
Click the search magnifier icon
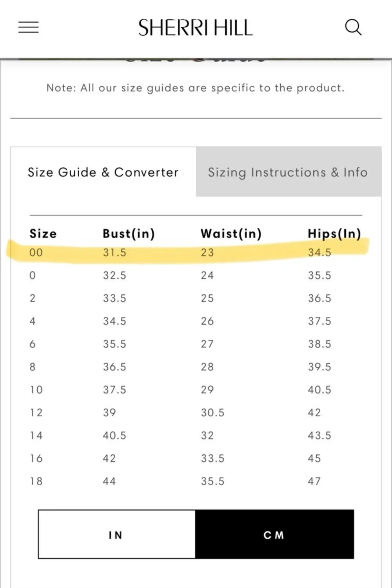[x=353, y=27]
